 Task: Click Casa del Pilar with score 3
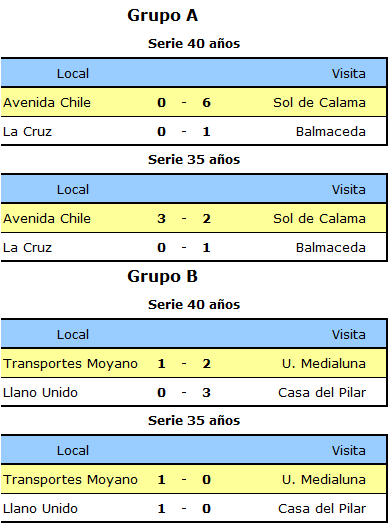(x=322, y=393)
